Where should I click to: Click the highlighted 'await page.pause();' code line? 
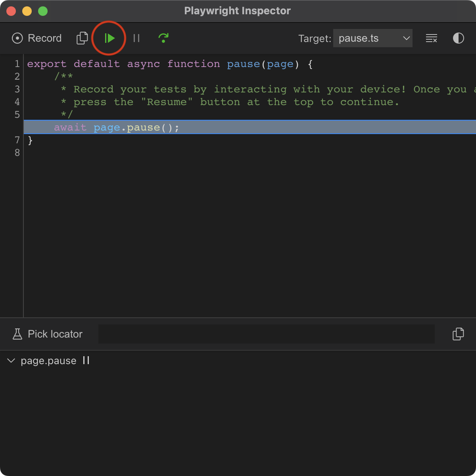[250, 127]
